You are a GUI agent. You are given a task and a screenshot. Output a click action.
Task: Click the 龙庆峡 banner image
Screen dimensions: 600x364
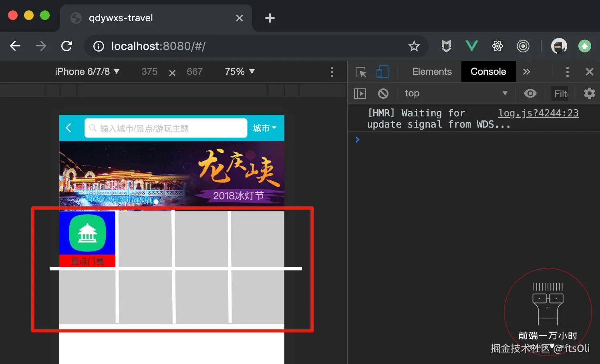(172, 176)
